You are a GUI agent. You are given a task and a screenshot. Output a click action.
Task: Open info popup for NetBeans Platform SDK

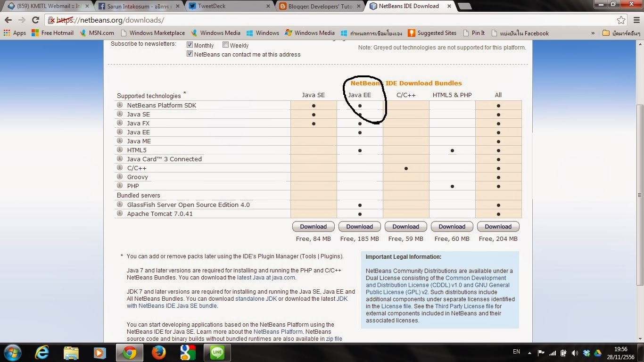[119, 105]
